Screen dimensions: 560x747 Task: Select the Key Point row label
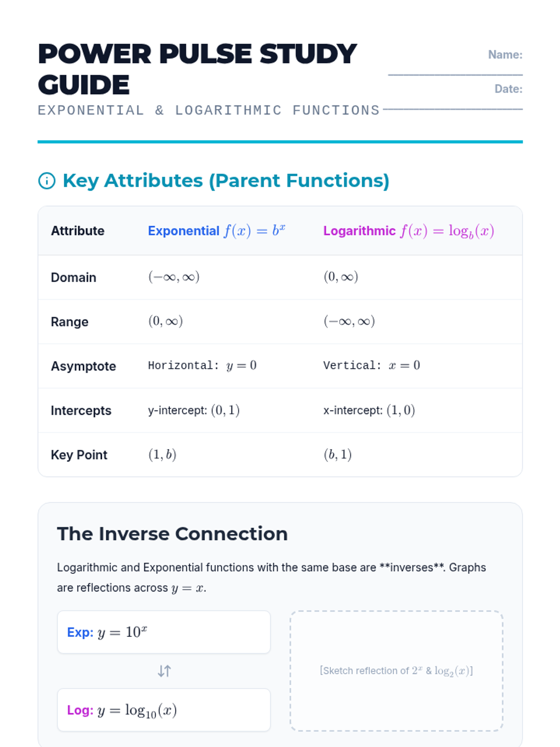[79, 455]
